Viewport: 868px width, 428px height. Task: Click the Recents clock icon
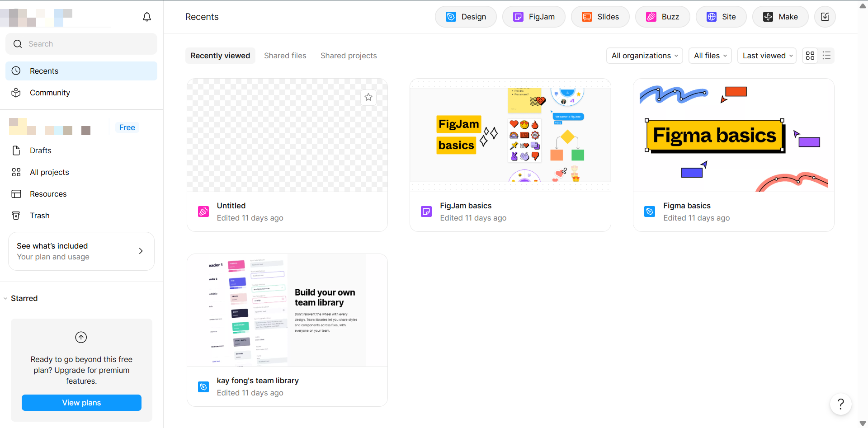16,71
